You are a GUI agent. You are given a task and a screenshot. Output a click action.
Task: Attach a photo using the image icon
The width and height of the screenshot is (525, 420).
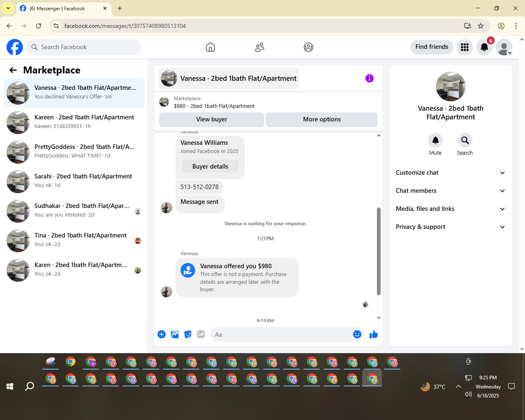coord(175,334)
